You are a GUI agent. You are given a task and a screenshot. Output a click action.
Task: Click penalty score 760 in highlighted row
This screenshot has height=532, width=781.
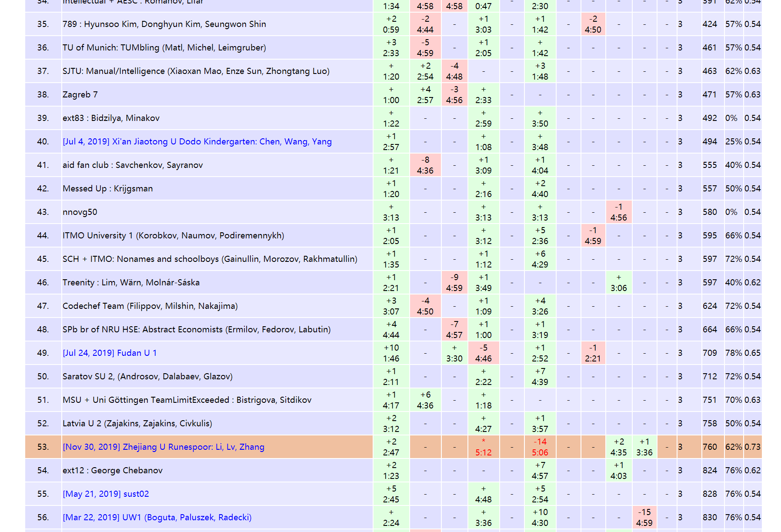[x=710, y=447]
